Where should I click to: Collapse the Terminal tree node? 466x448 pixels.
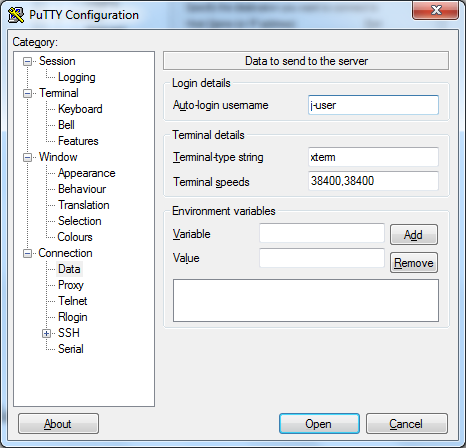pyautogui.click(x=27, y=94)
